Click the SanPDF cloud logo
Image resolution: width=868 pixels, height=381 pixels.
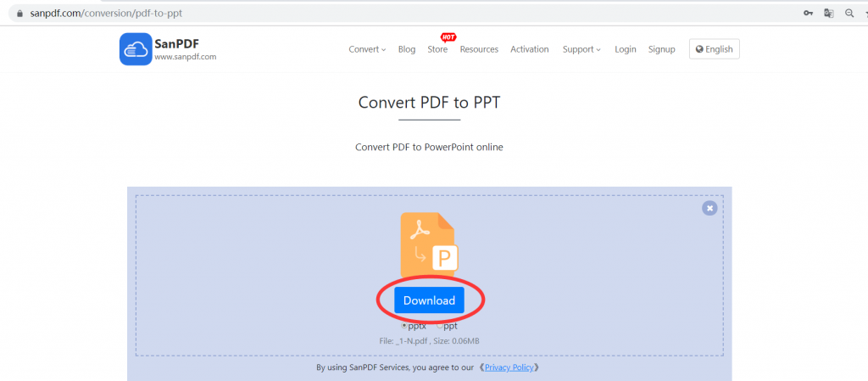point(136,48)
